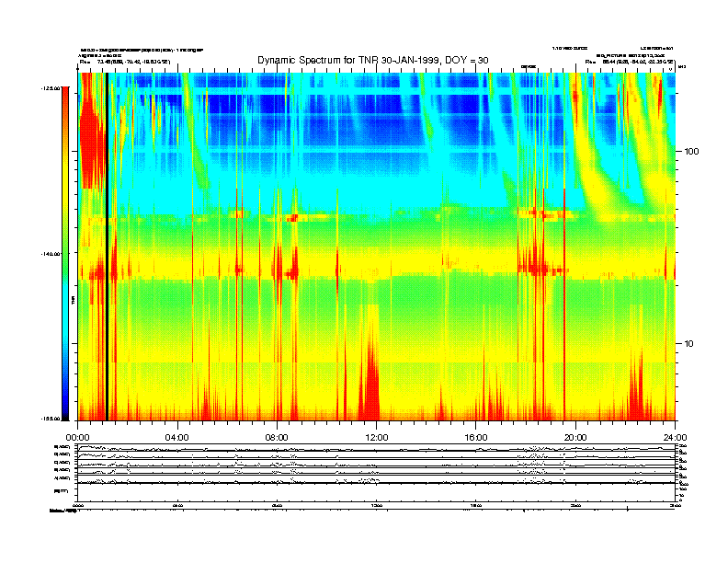
Task: Click the -140.00 color bar label
Action: (51, 254)
